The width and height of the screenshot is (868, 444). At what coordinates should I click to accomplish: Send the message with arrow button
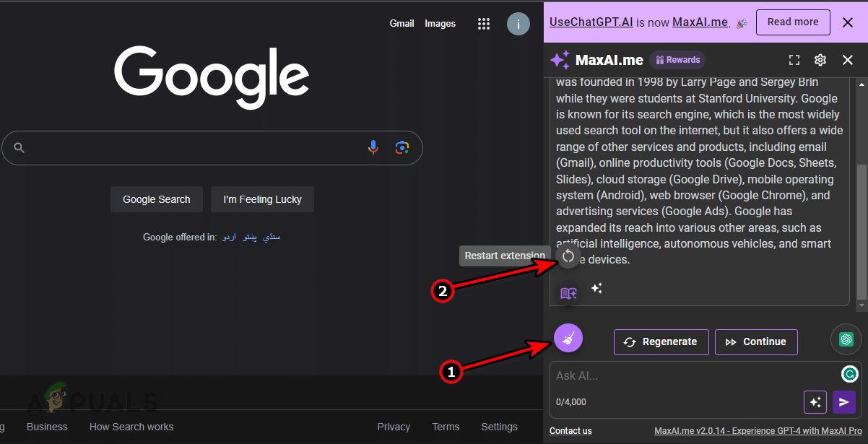[x=844, y=402]
